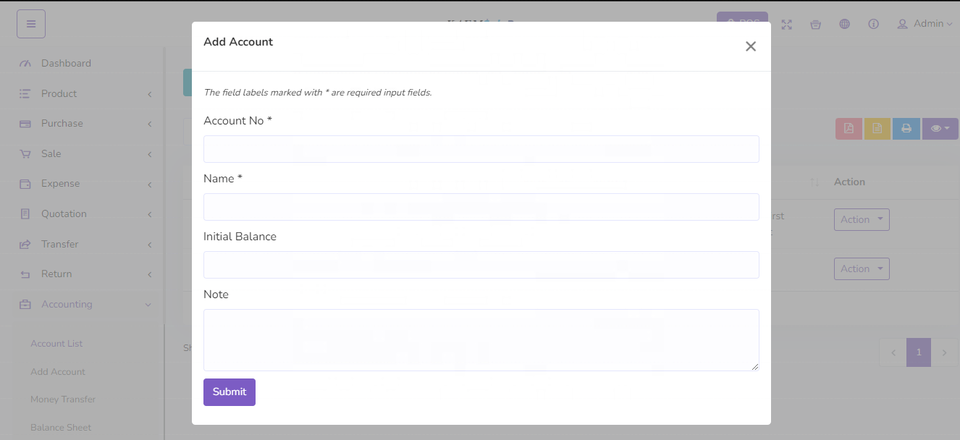
Task: Export table as PDF
Action: click(848, 129)
